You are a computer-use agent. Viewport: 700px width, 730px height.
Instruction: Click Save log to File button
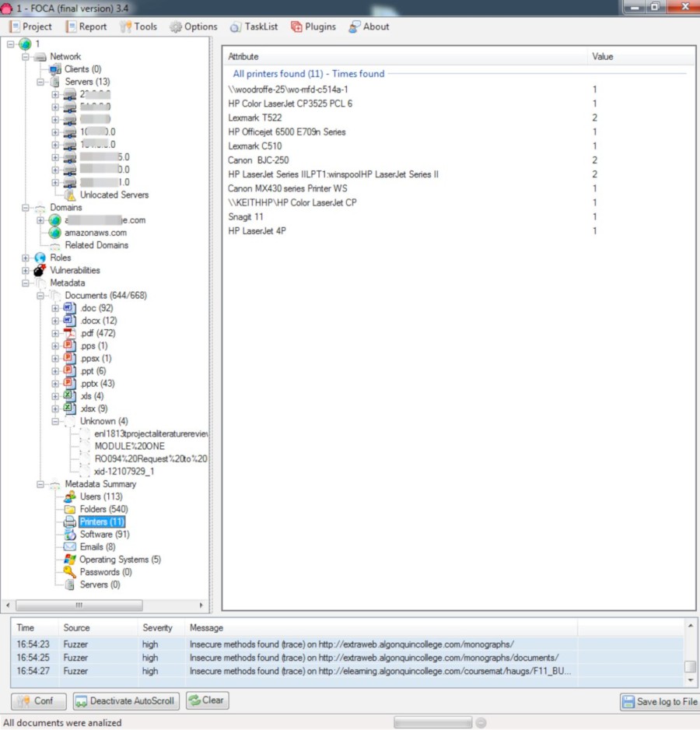[659, 702]
